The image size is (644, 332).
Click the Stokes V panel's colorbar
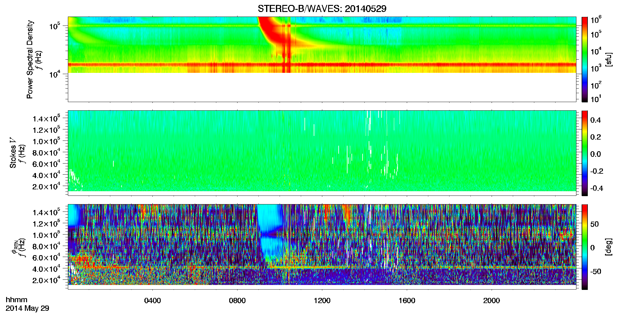(x=585, y=153)
